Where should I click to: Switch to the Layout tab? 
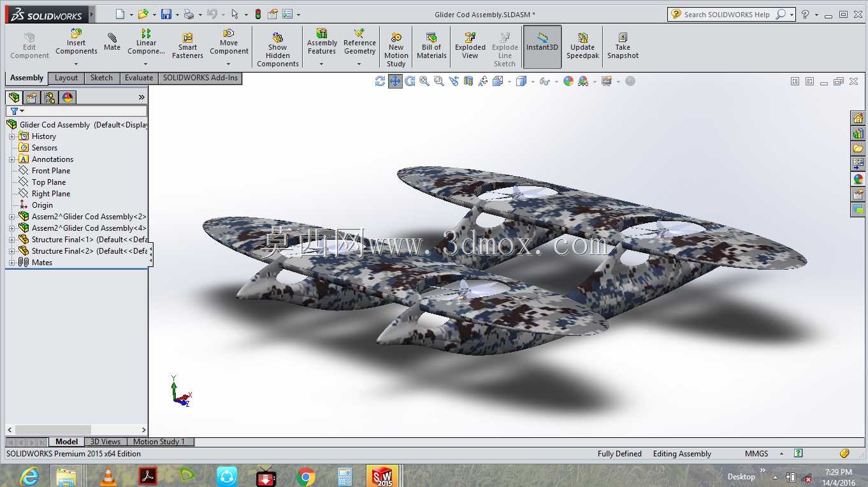[x=66, y=78]
